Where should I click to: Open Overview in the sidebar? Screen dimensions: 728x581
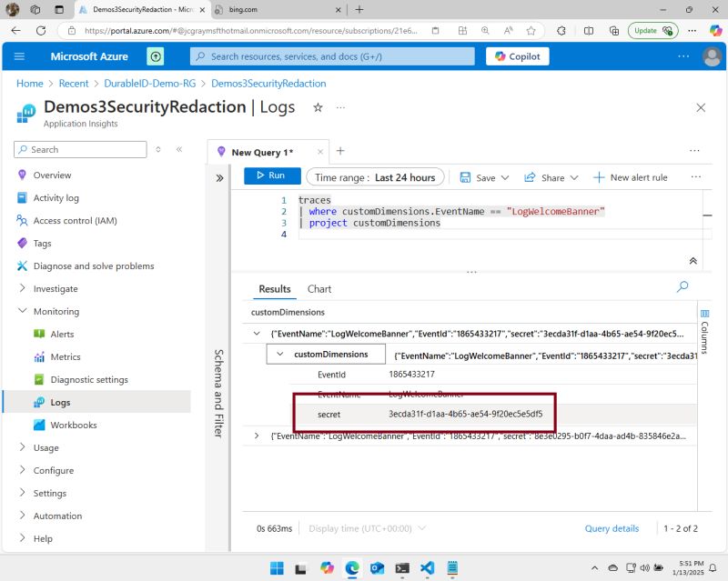[x=52, y=175]
